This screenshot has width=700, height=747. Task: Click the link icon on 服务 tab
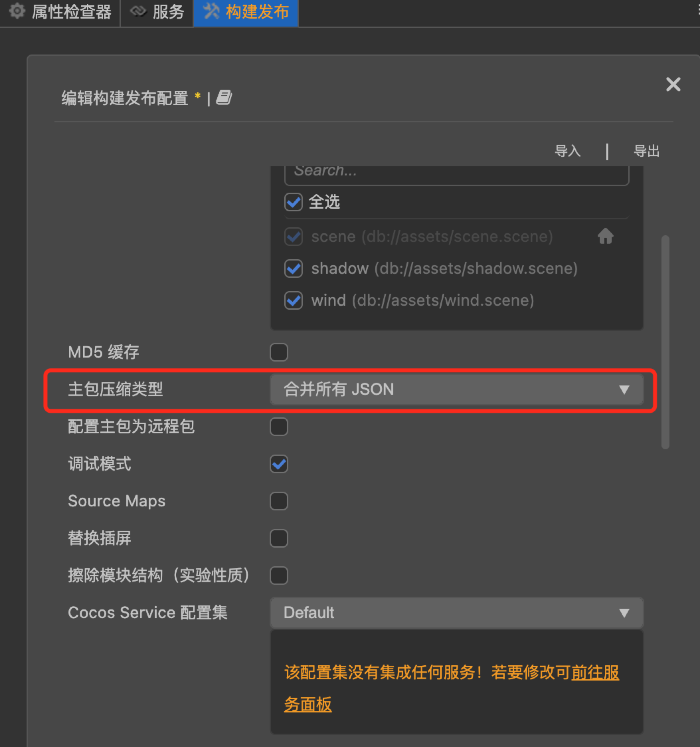tap(138, 11)
